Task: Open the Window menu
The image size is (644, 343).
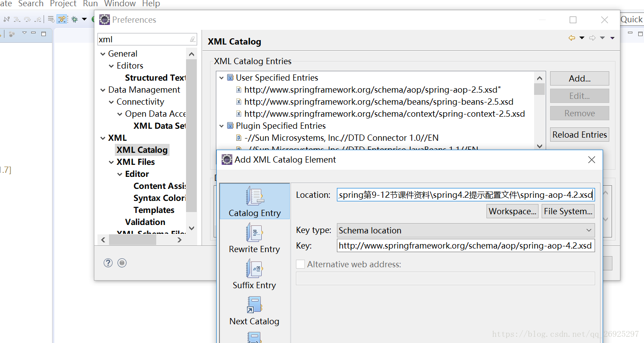Action: pyautogui.click(x=120, y=4)
